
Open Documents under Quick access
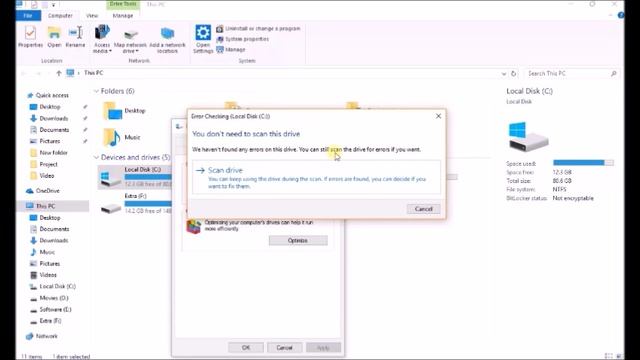[49, 130]
